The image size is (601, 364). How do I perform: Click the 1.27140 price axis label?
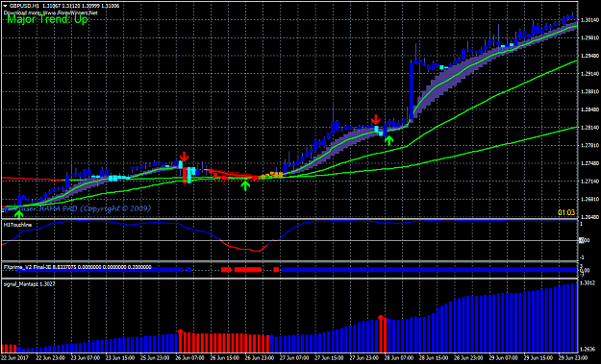tap(589, 182)
